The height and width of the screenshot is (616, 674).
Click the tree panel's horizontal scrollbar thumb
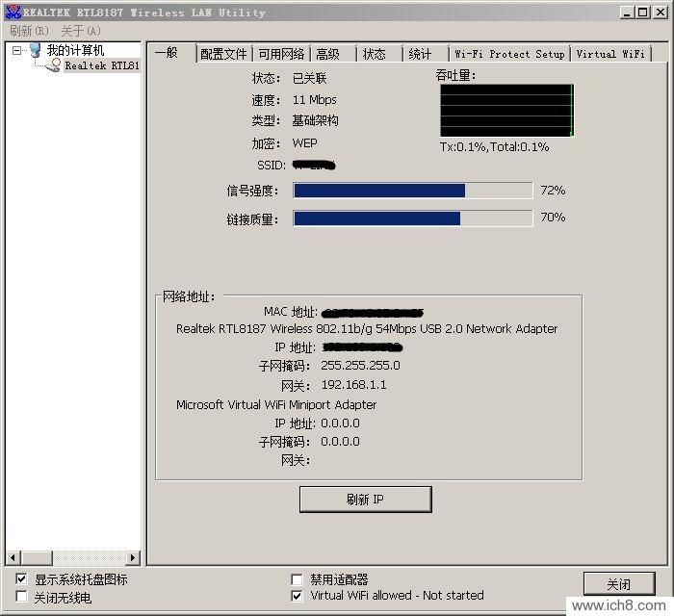37,557
